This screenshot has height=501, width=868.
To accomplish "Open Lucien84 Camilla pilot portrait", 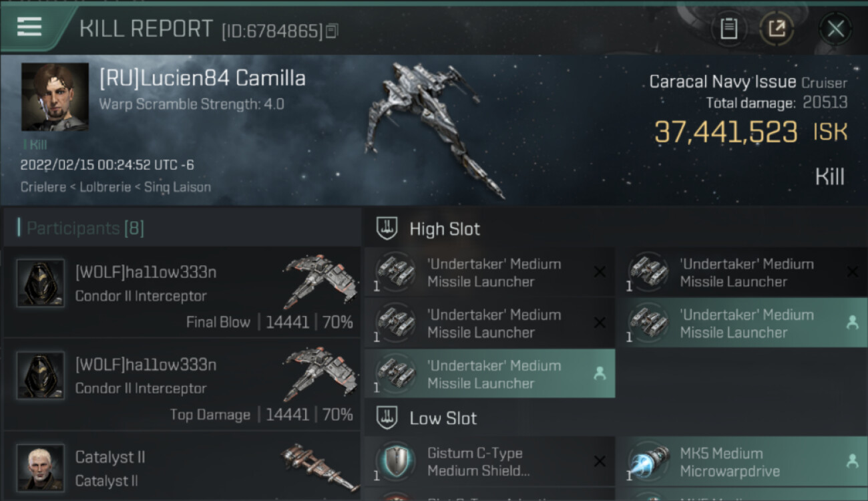I will pos(55,97).
